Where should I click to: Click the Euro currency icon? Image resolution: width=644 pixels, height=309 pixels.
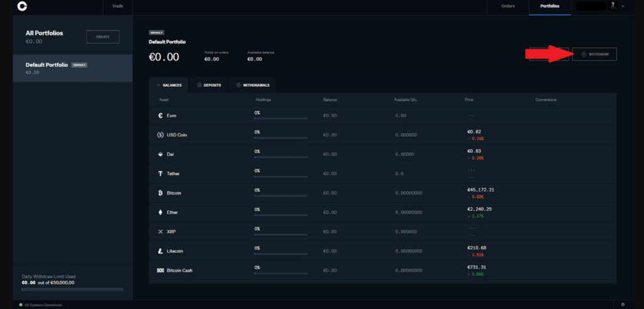click(x=160, y=116)
